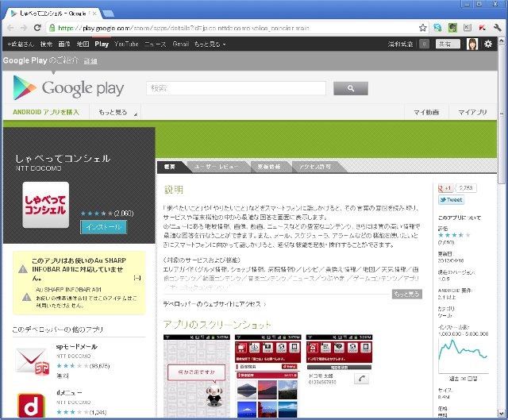Click the install trend graph

click(x=463, y=356)
